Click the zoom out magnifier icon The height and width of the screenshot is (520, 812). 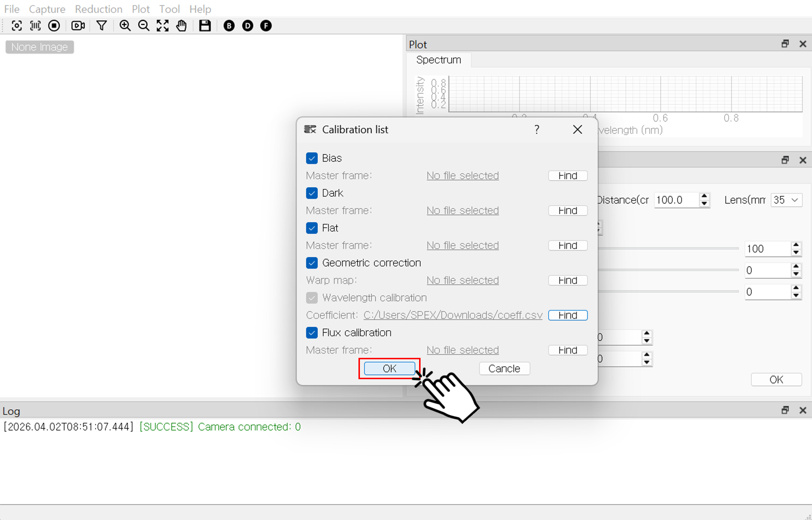tap(144, 26)
